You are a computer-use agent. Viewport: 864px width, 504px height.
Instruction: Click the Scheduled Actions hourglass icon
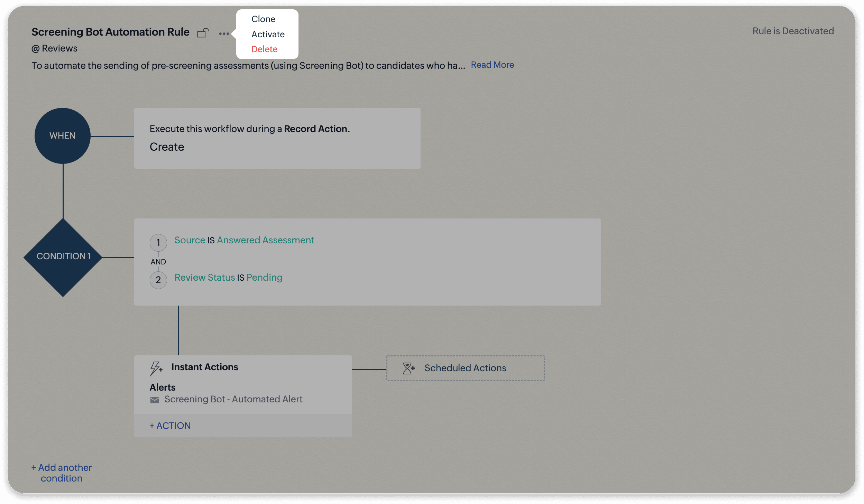tap(408, 368)
